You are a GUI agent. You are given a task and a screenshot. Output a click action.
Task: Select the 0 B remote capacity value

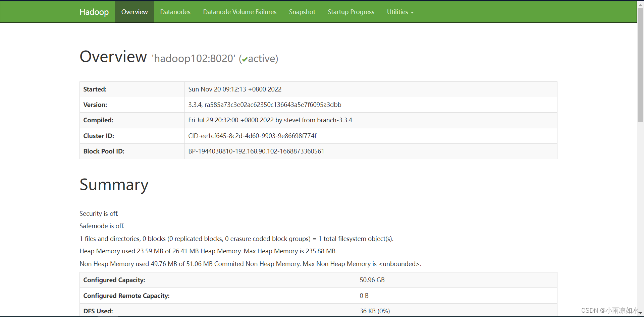pyautogui.click(x=364, y=296)
